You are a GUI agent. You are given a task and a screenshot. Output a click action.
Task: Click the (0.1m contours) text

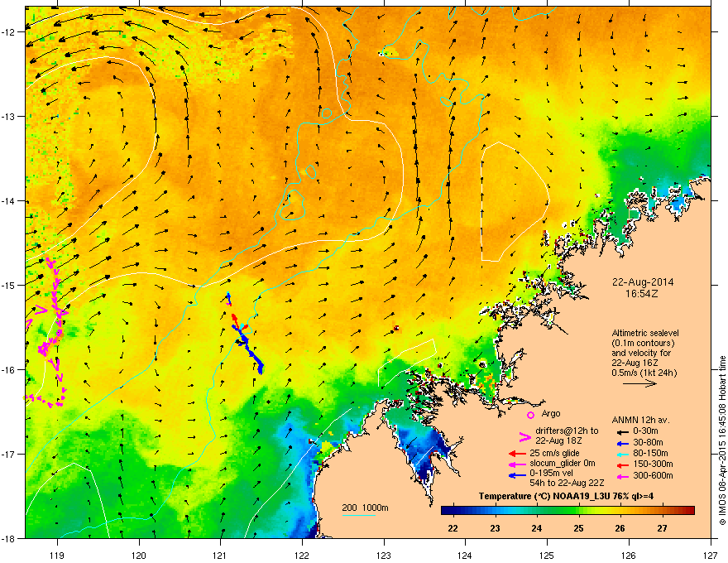[x=643, y=344]
